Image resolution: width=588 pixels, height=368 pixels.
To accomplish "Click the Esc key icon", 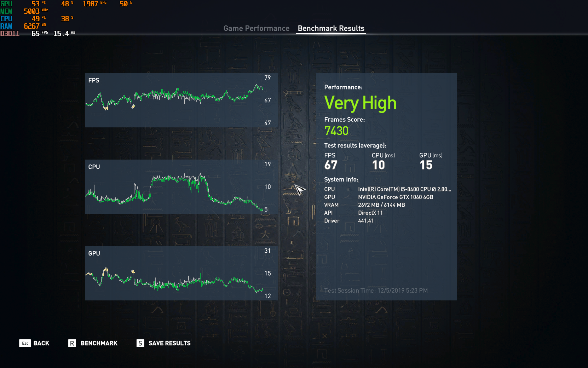I will pyautogui.click(x=25, y=343).
